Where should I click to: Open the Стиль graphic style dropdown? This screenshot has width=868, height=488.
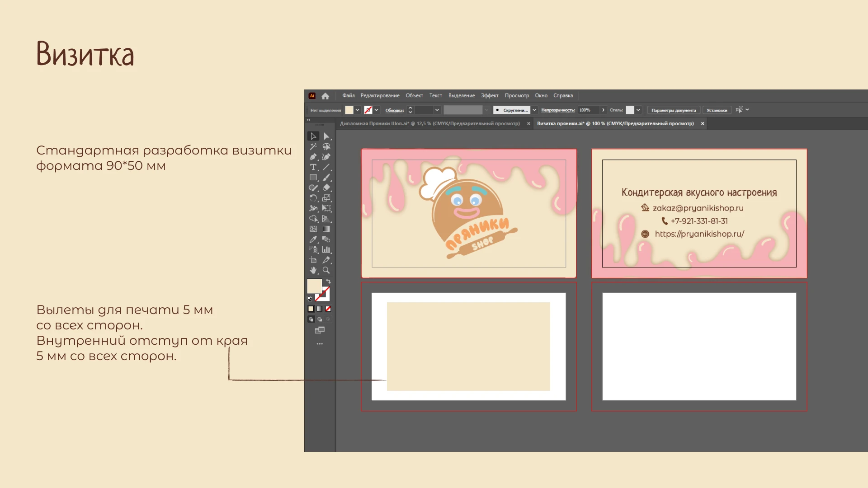(638, 110)
